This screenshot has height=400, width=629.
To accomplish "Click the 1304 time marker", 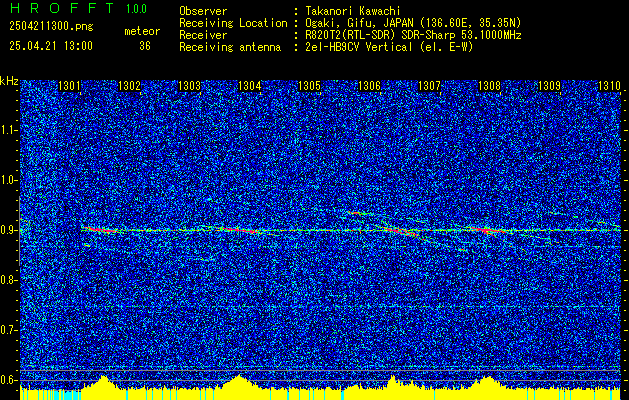I will click(250, 86).
